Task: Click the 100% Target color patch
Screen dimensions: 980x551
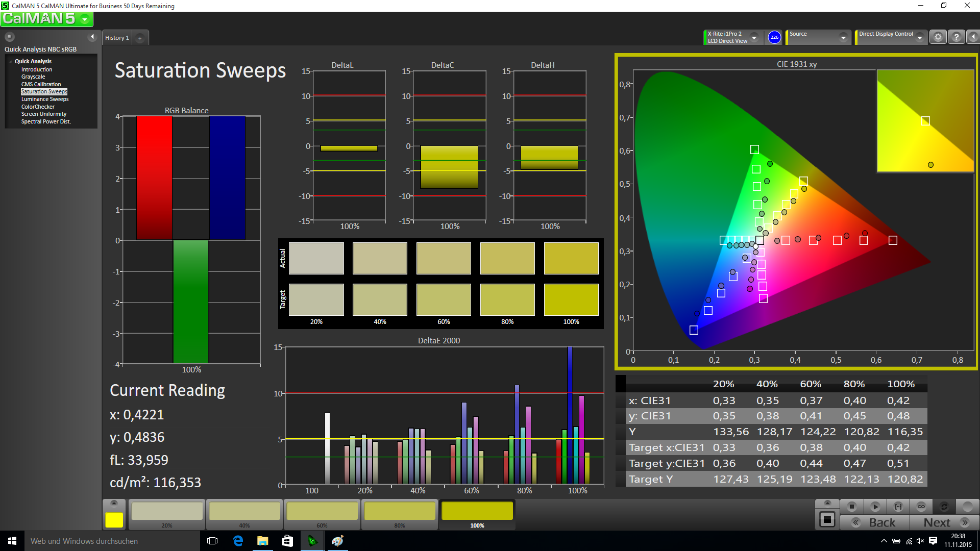Action: click(x=571, y=300)
